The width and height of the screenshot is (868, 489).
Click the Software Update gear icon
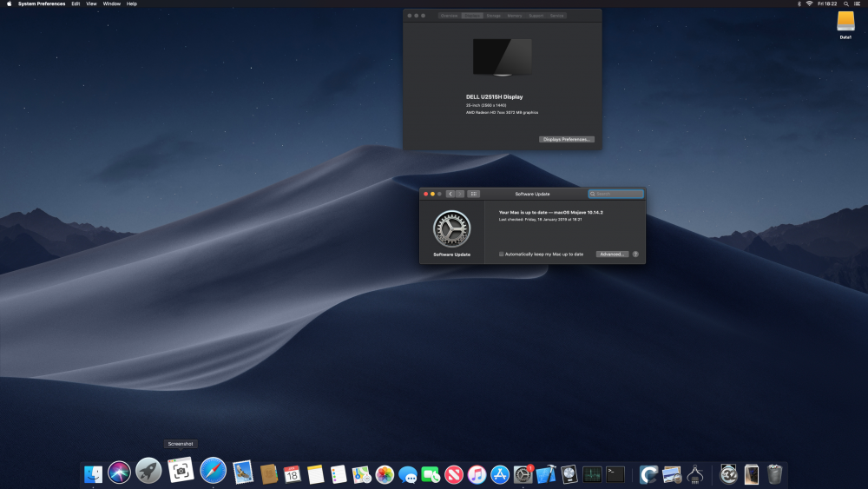coord(451,228)
